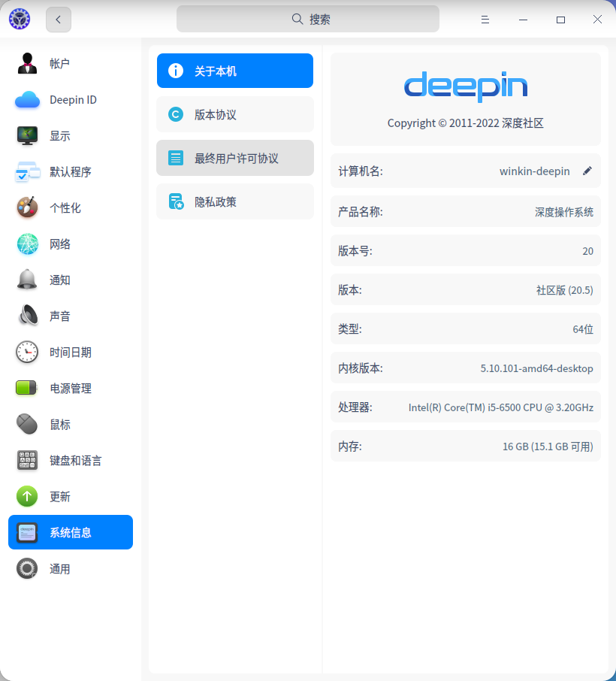This screenshot has height=681, width=616.
Task: Close the Control Center window
Action: [x=598, y=20]
